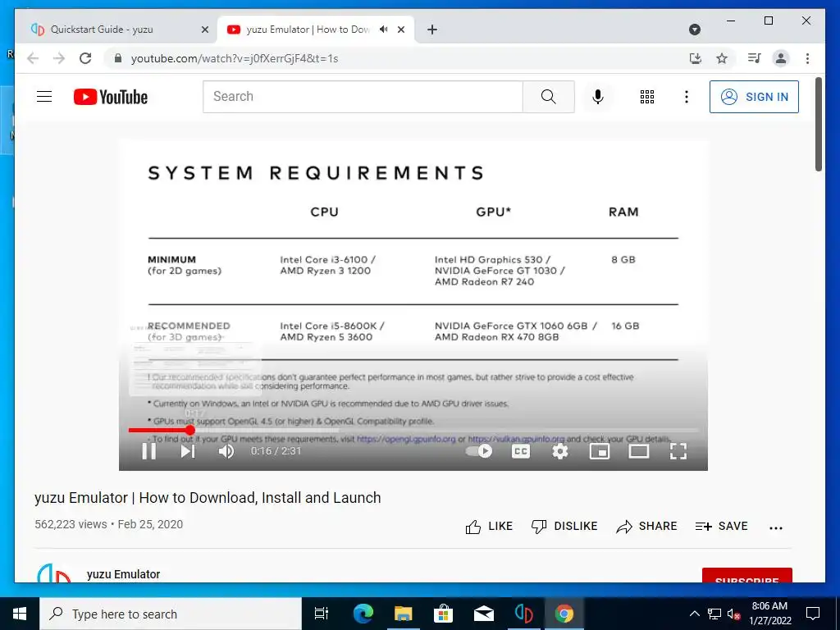Skip to the next video
The width and height of the screenshot is (840, 630).
(188, 451)
